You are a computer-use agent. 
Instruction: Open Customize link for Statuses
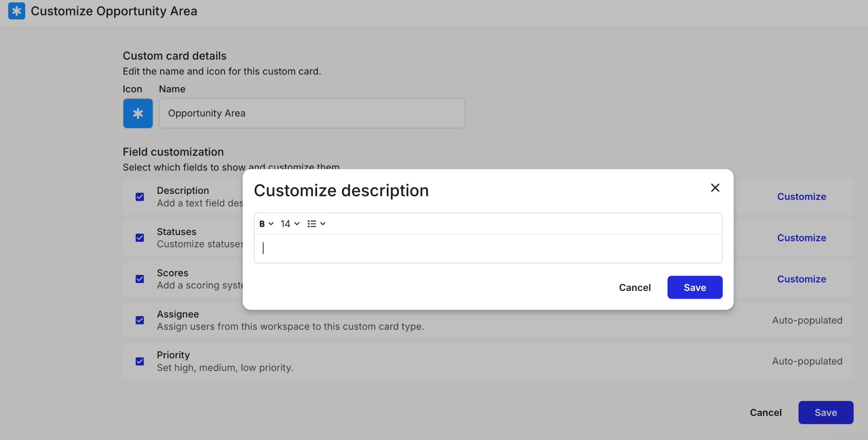801,238
